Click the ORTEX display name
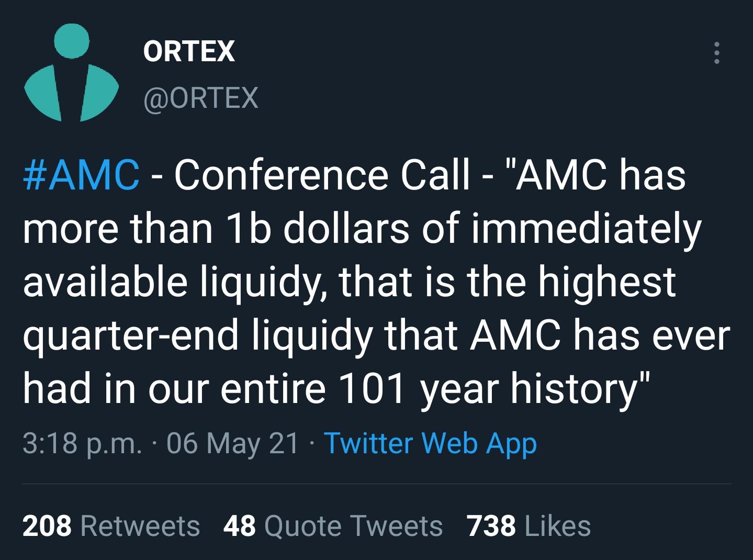This screenshot has height=560, width=753. 189,51
